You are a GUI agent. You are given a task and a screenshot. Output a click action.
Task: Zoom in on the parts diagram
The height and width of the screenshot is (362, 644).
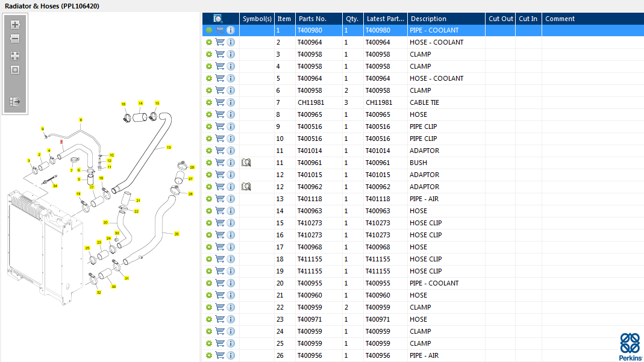point(15,25)
